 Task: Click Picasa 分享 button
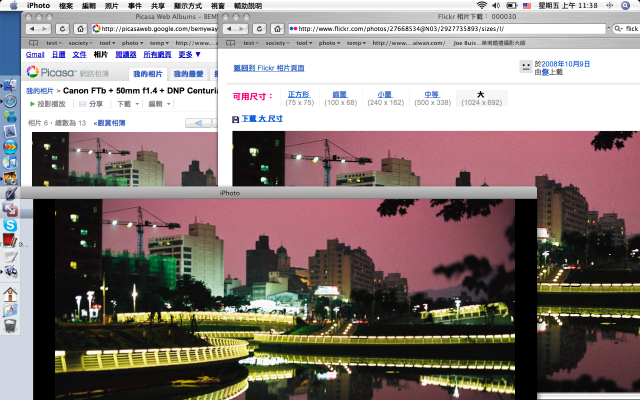pyautogui.click(x=91, y=104)
